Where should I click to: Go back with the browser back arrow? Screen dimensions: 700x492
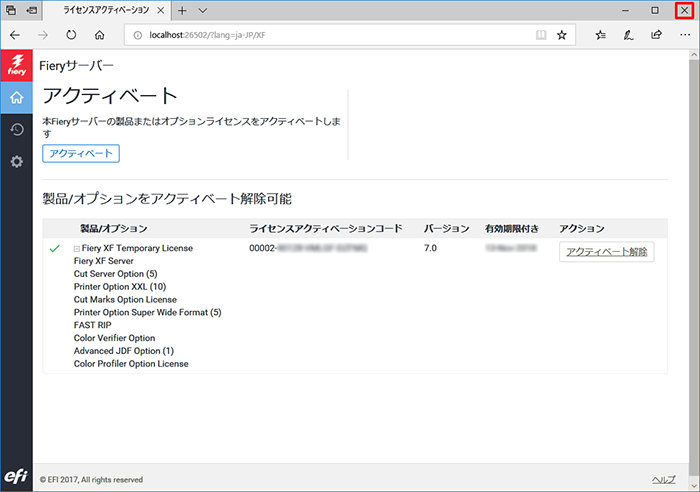(15, 35)
